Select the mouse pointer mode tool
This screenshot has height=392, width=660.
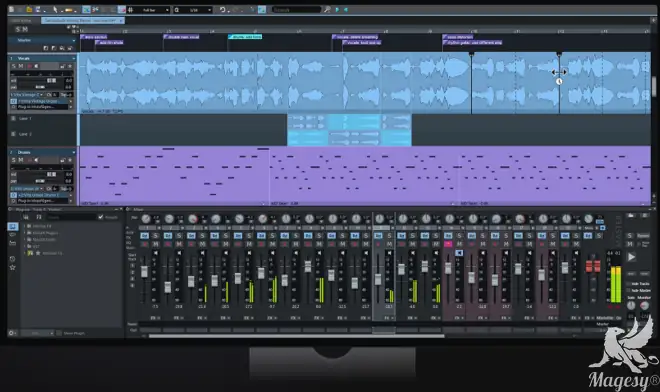pos(55,9)
